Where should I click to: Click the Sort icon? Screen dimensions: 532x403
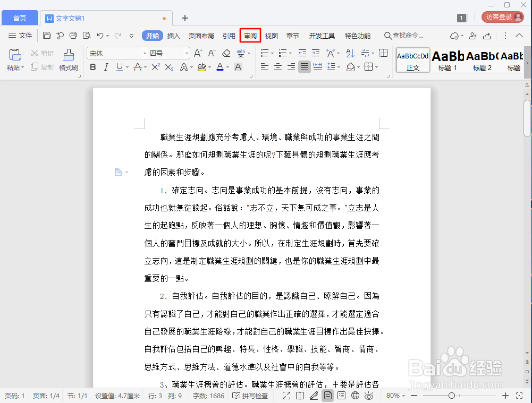point(350,53)
